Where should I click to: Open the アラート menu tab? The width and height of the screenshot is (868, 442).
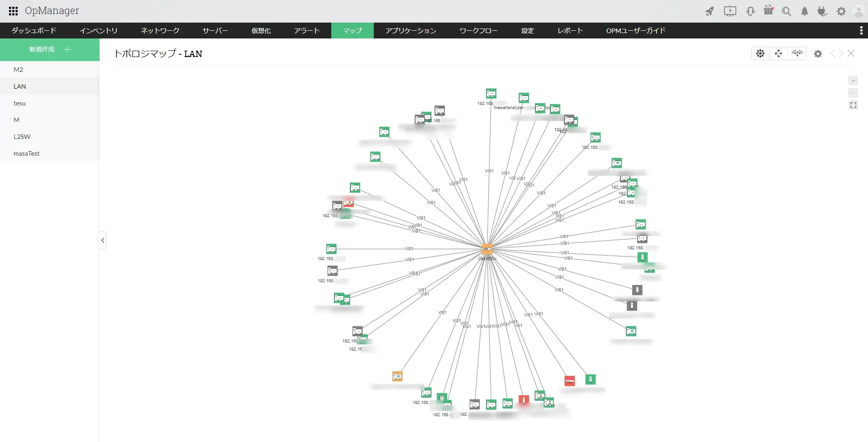[307, 30]
